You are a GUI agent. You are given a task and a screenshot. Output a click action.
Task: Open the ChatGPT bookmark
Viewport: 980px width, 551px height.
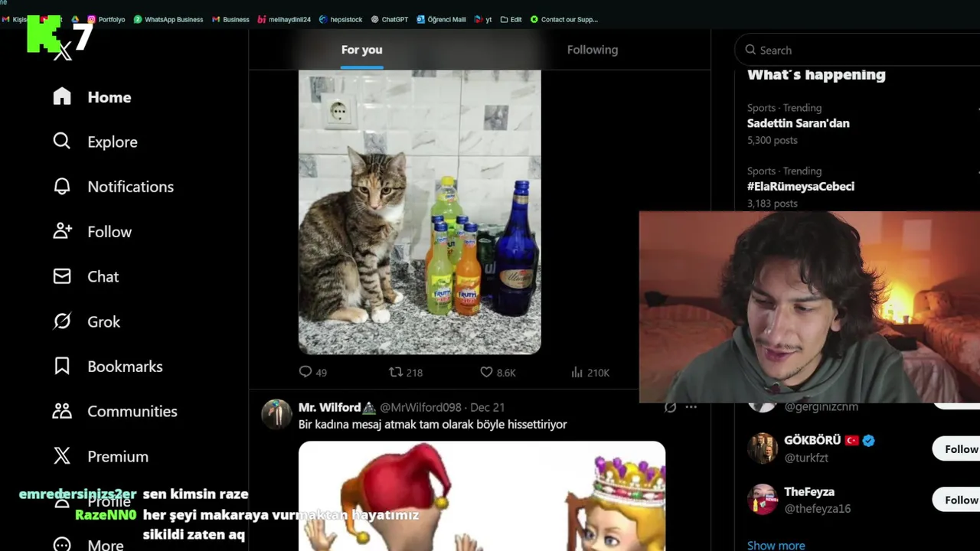(389, 19)
